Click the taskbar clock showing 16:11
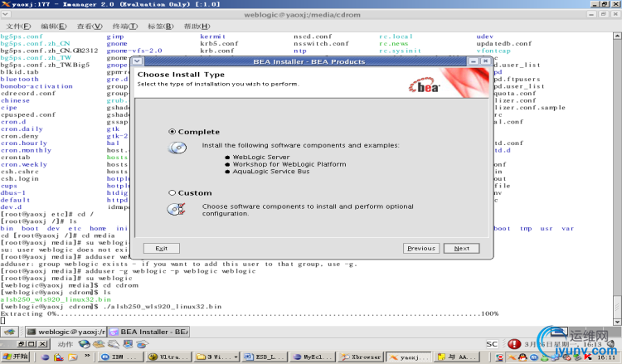The image size is (622, 364). click(x=606, y=357)
